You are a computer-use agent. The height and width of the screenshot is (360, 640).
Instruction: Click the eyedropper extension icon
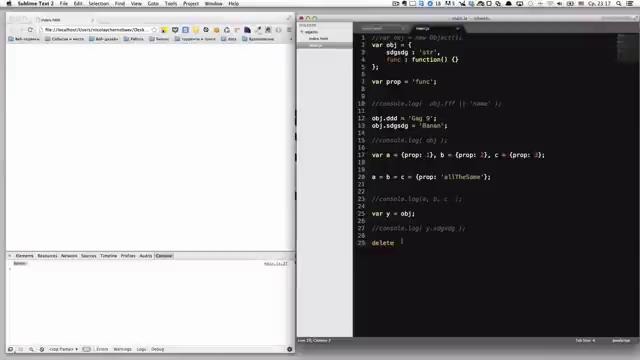pos(258,30)
